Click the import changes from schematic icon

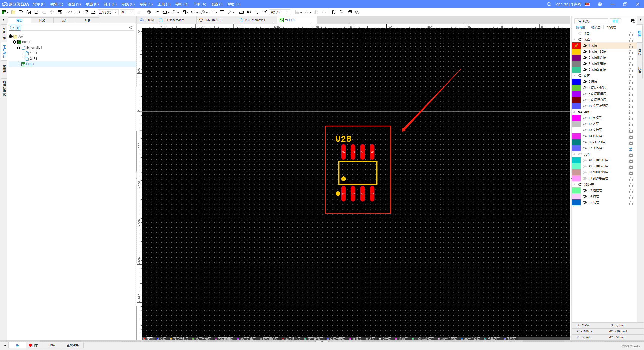point(242,12)
